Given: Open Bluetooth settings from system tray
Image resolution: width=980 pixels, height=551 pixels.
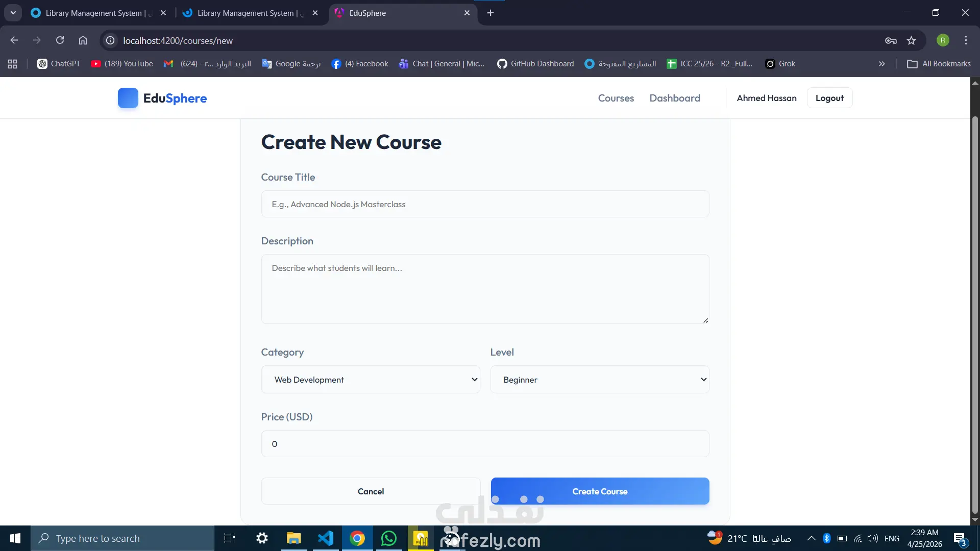Looking at the screenshot, I should (827, 538).
